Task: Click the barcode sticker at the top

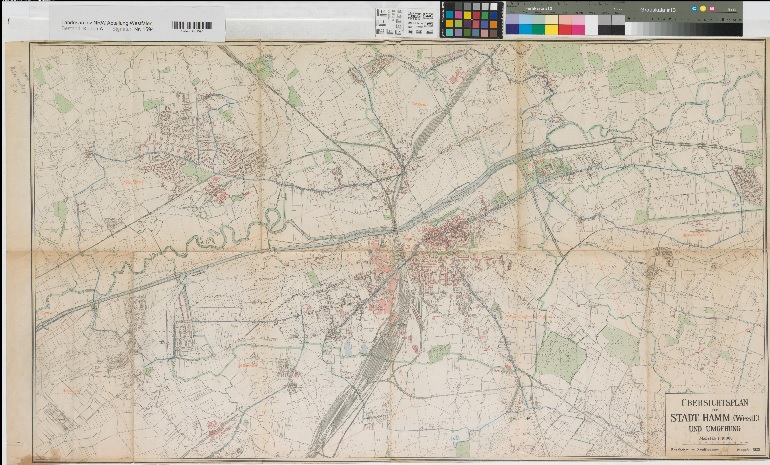Action: [x=192, y=25]
